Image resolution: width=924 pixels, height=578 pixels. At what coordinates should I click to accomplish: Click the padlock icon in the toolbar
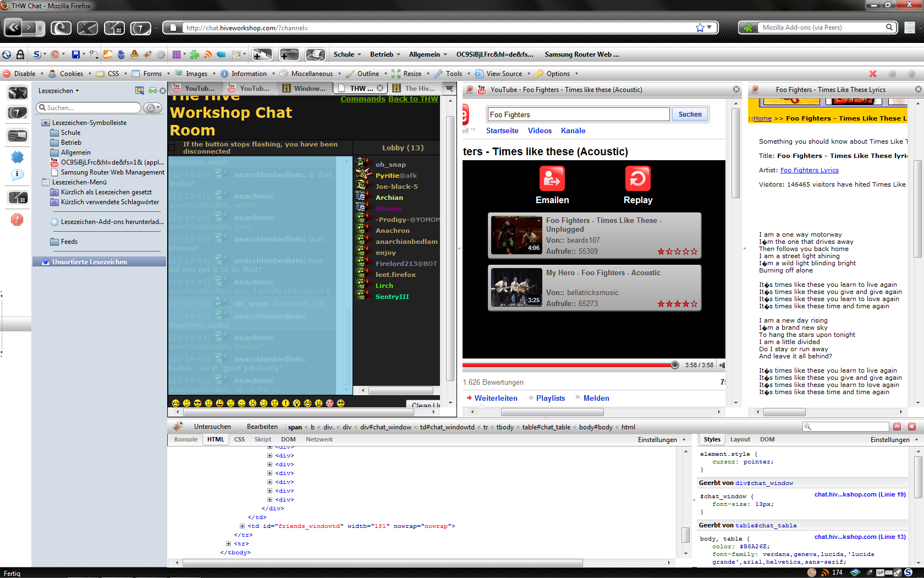point(20,54)
